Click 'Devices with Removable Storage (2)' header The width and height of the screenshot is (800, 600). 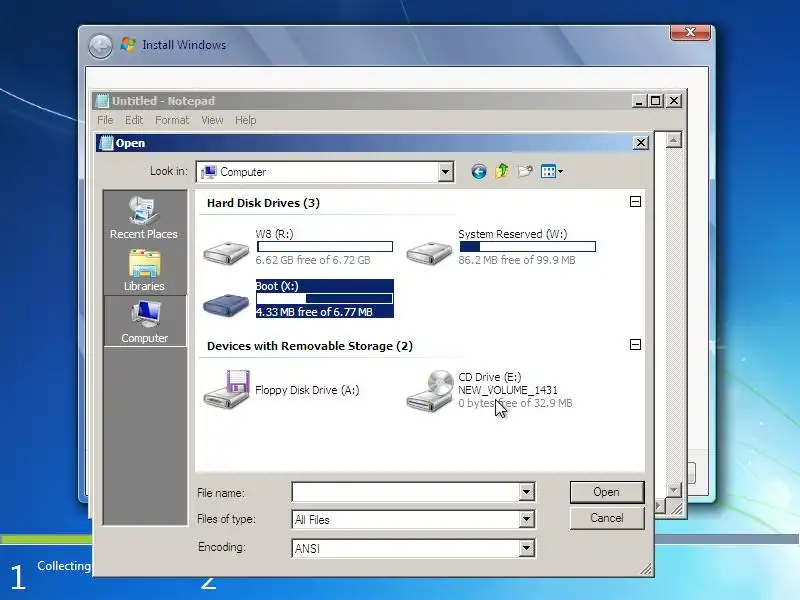310,346
